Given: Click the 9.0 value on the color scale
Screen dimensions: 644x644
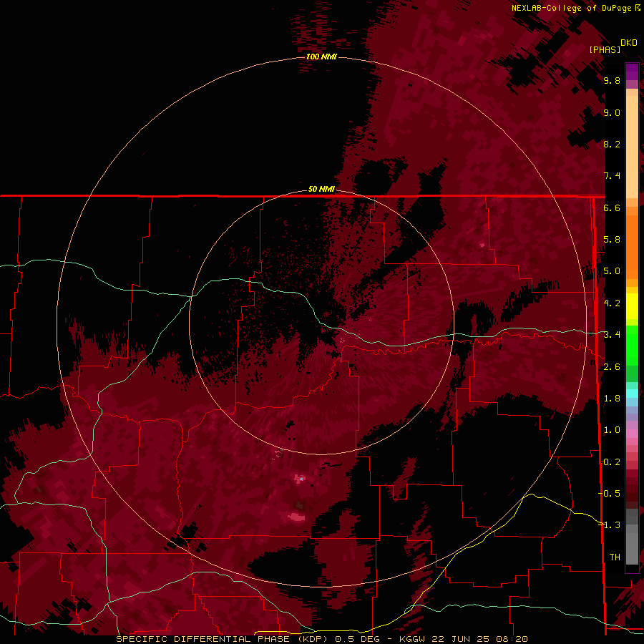Looking at the screenshot, I should [612, 113].
